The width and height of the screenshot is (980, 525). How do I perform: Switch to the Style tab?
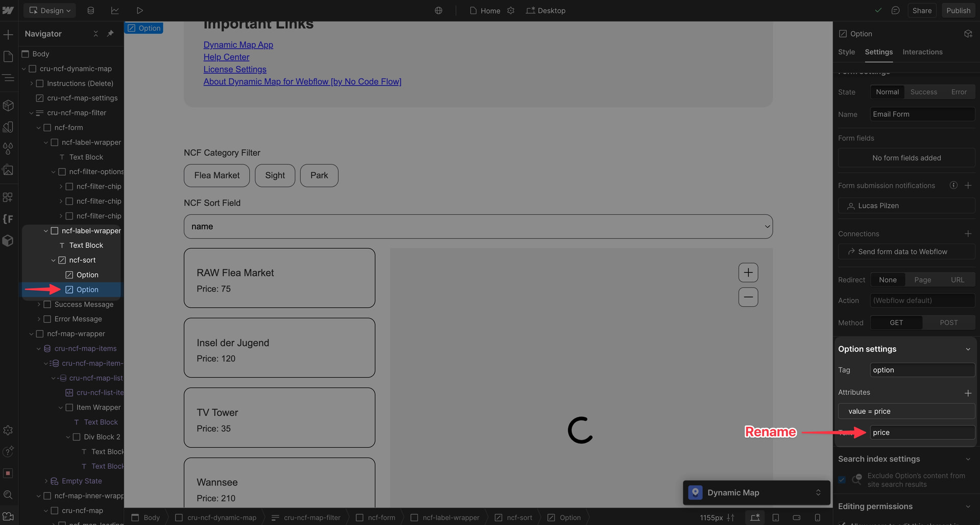tap(846, 52)
